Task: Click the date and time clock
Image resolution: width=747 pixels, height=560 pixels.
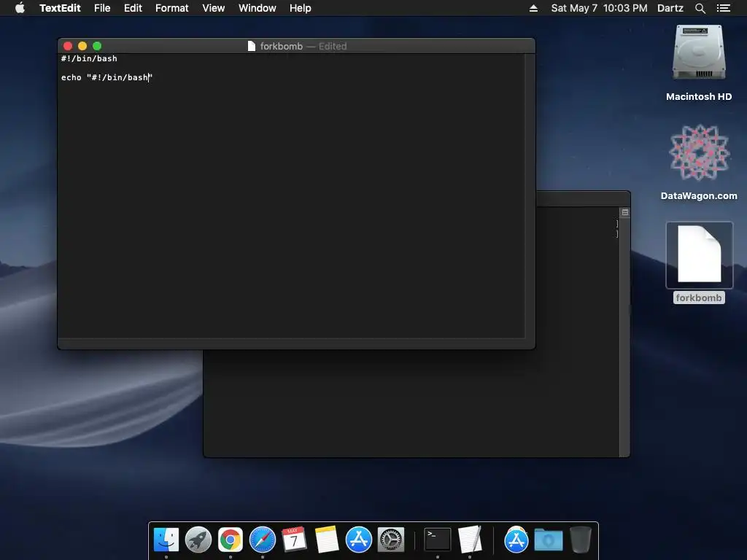Action: pos(599,8)
